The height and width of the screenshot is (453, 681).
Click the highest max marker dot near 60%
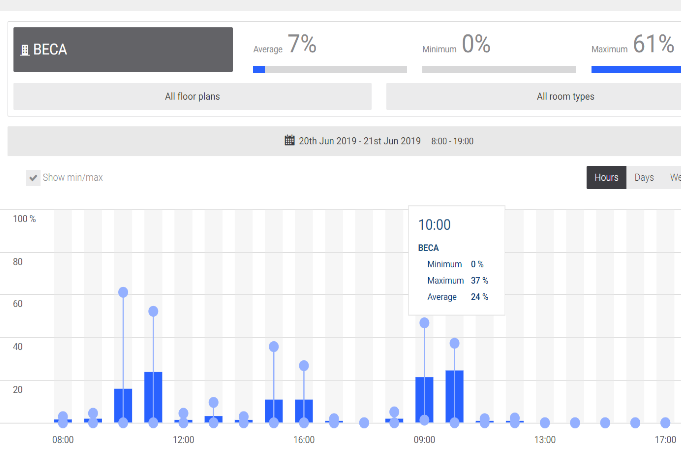123,292
